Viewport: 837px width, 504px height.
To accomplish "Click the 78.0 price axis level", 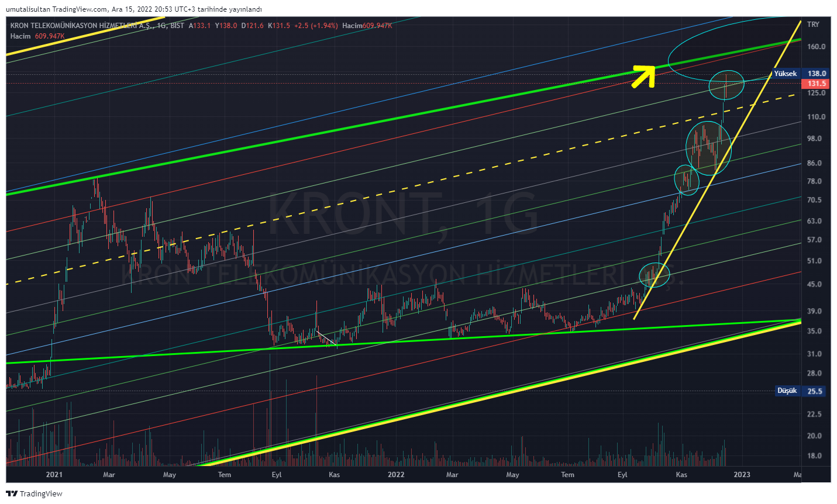I will click(814, 181).
